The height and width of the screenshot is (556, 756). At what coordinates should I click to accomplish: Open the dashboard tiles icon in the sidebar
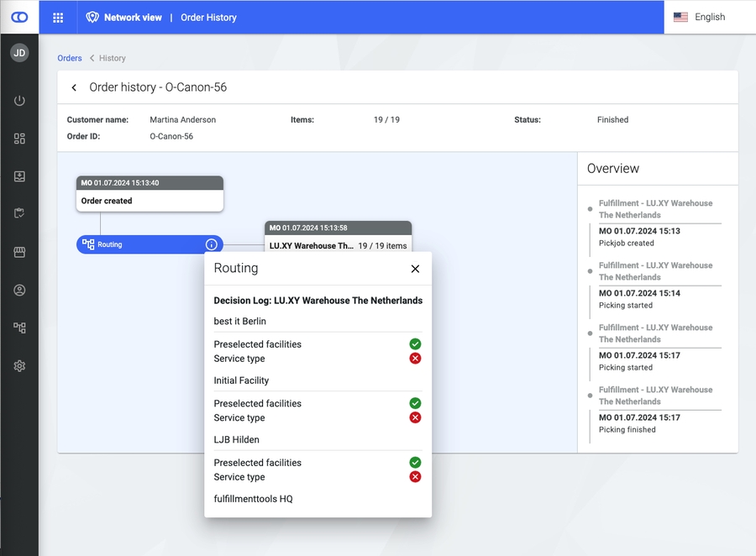(19, 139)
